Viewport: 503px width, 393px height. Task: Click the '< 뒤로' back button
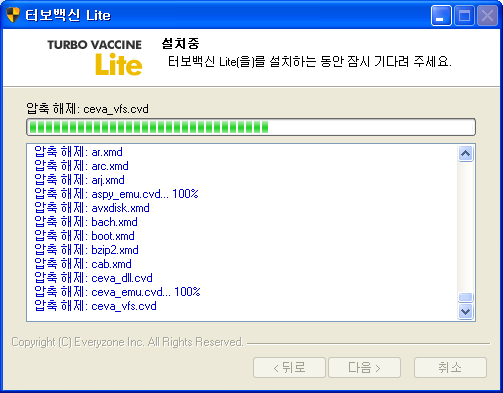(x=289, y=368)
